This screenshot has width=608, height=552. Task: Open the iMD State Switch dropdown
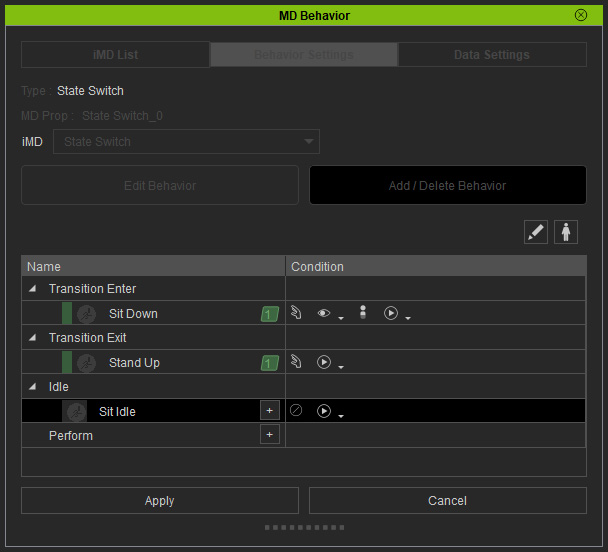click(x=186, y=141)
